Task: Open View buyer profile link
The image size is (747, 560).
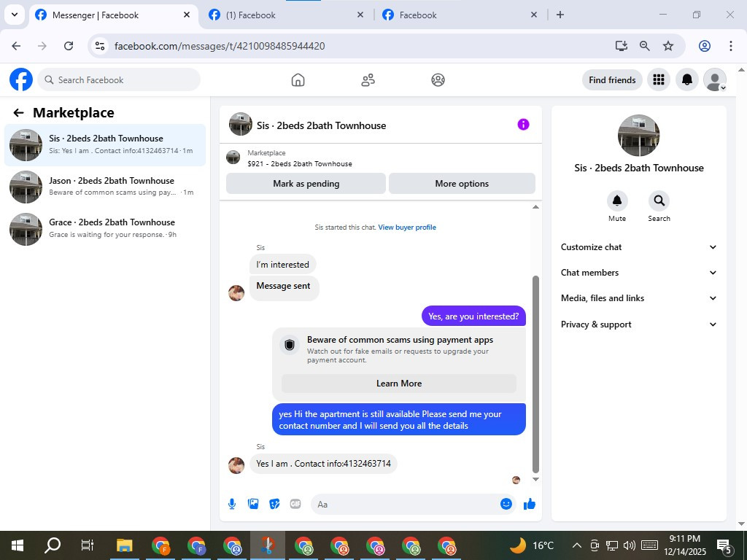Action: 407,227
